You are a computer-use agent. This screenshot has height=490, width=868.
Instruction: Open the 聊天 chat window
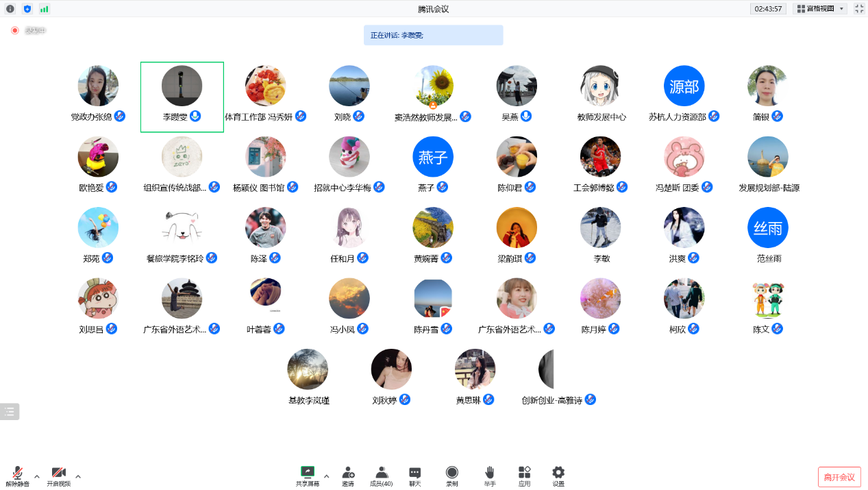414,476
